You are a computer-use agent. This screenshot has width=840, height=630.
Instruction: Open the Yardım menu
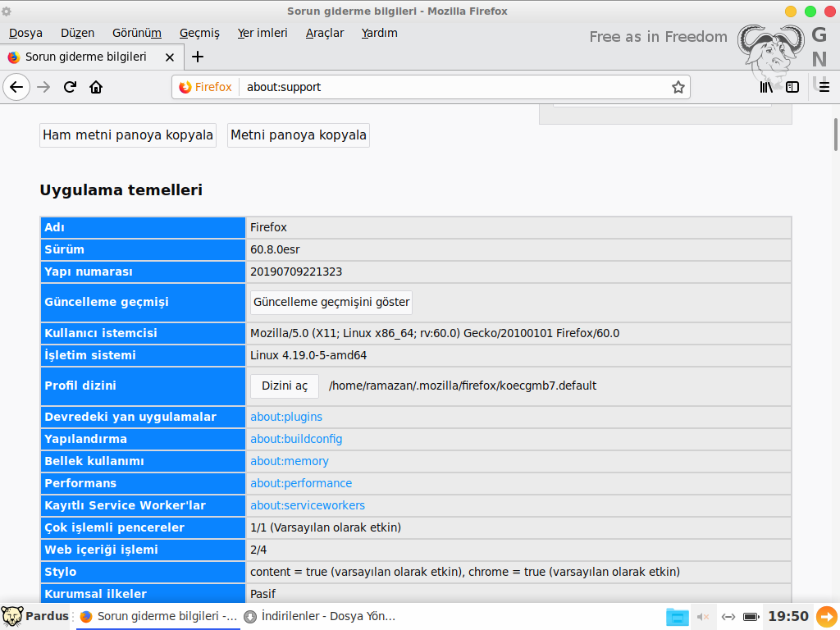pos(379,33)
